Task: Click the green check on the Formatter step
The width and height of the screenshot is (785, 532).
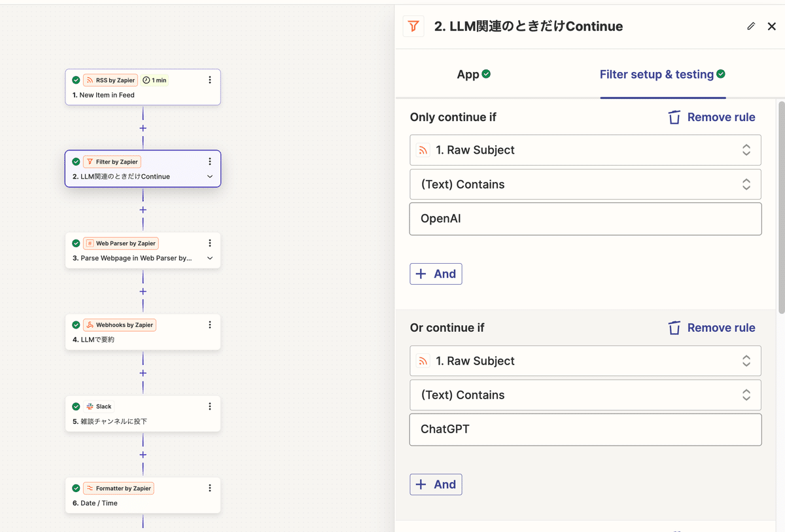Action: (x=76, y=488)
